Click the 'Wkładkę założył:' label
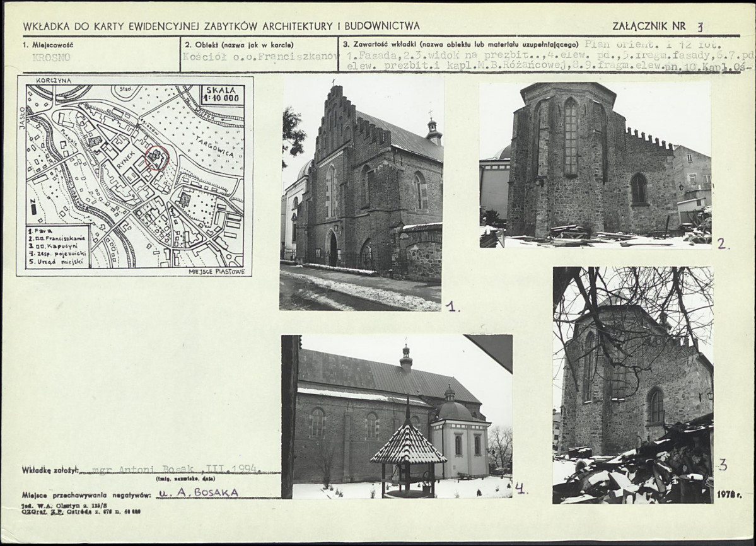This screenshot has height=546, width=756. [x=50, y=470]
